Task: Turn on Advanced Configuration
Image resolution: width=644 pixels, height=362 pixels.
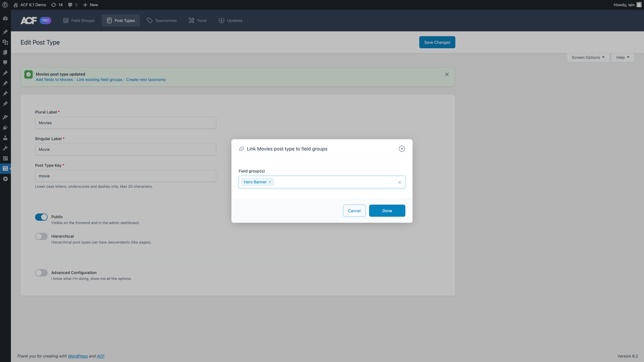Action: pyautogui.click(x=41, y=273)
